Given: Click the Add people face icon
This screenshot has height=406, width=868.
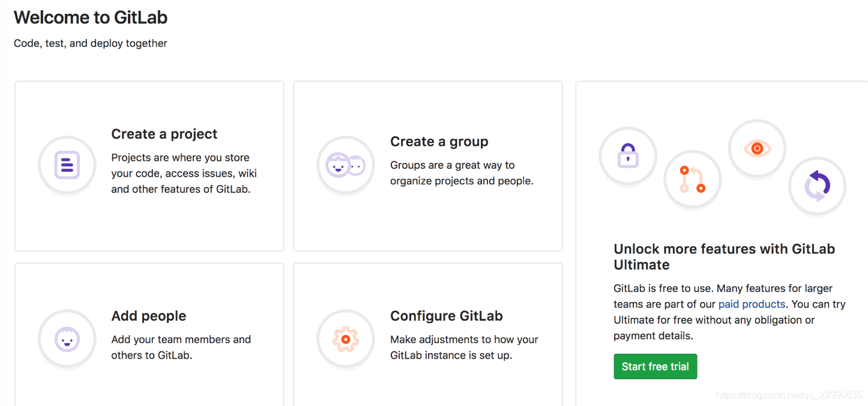Looking at the screenshot, I should pos(67,339).
